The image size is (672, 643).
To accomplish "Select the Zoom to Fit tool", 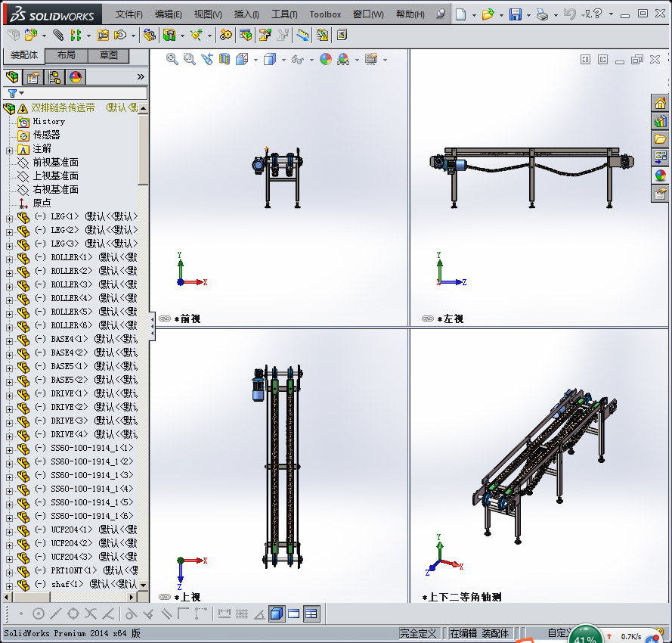I will pyautogui.click(x=172, y=60).
